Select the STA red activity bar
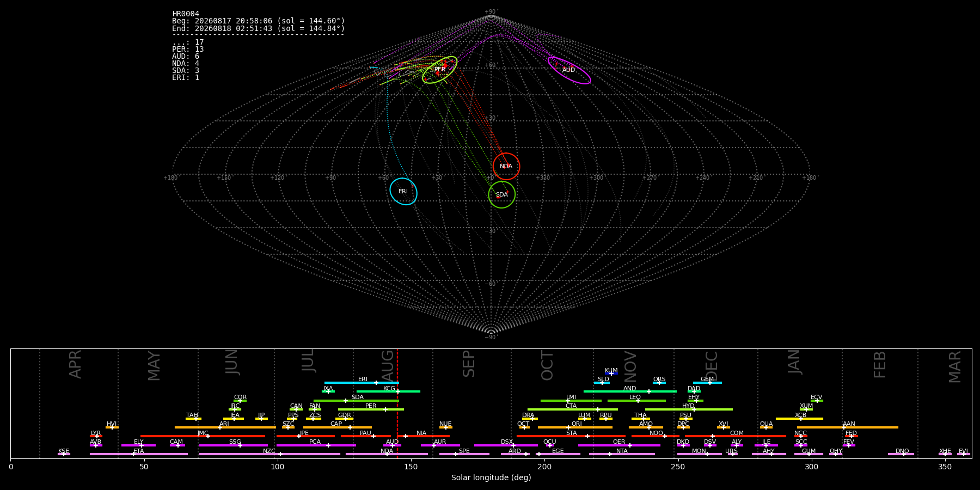980x490 pixels. click(571, 436)
